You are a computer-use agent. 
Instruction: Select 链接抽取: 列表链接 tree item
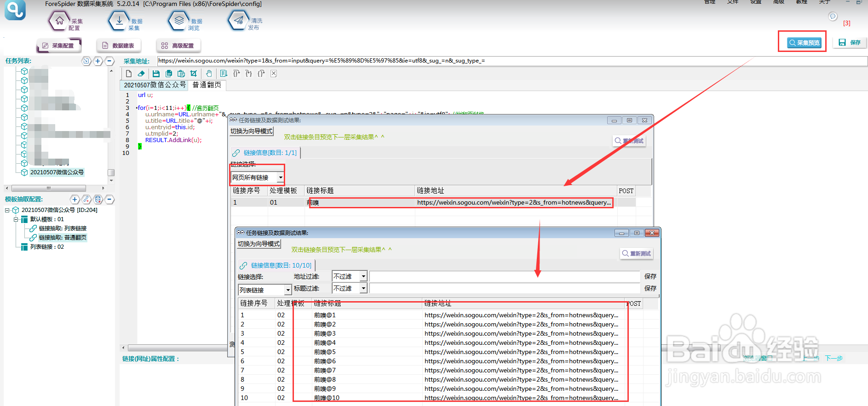(63, 229)
